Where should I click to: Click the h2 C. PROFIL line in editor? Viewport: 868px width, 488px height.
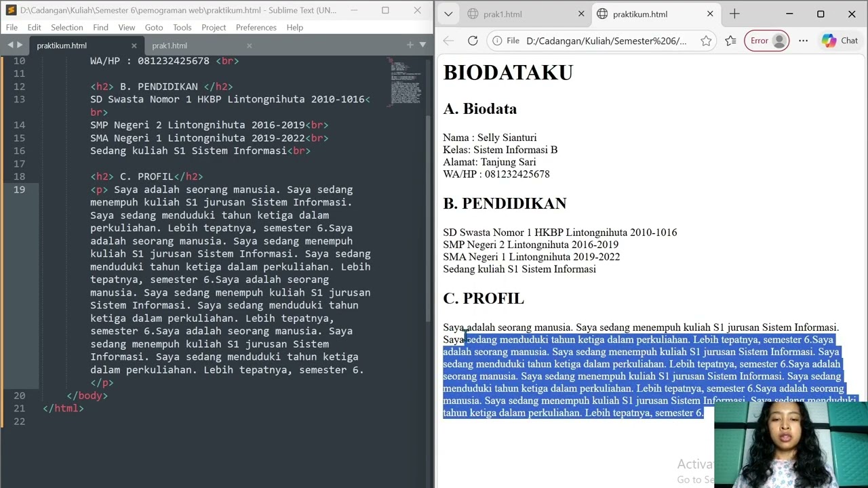click(146, 177)
